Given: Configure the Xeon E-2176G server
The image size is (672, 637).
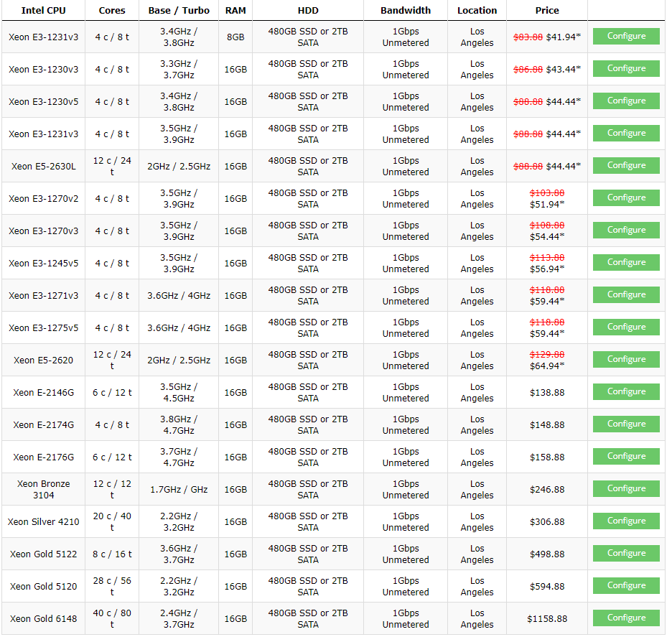Looking at the screenshot, I should point(626,457).
